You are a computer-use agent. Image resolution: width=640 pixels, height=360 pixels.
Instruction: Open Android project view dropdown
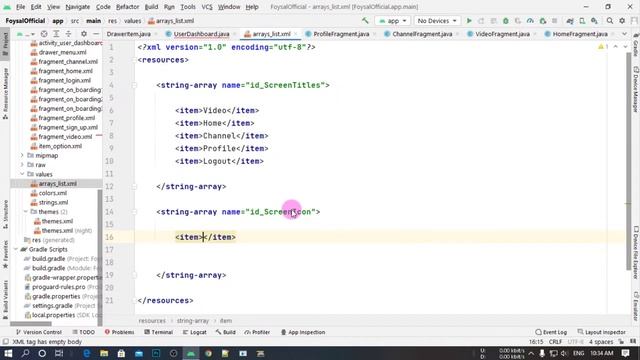point(26,34)
